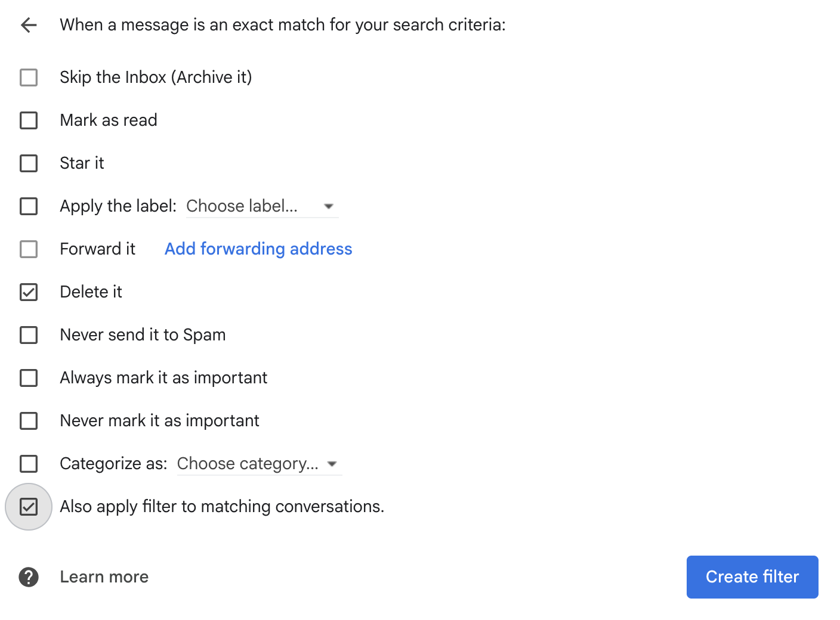This screenshot has width=840, height=620.
Task: Click the help question mark icon
Action: (x=29, y=577)
